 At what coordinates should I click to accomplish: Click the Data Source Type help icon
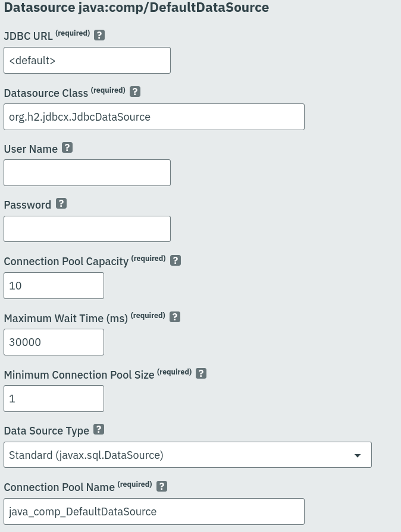99,430
